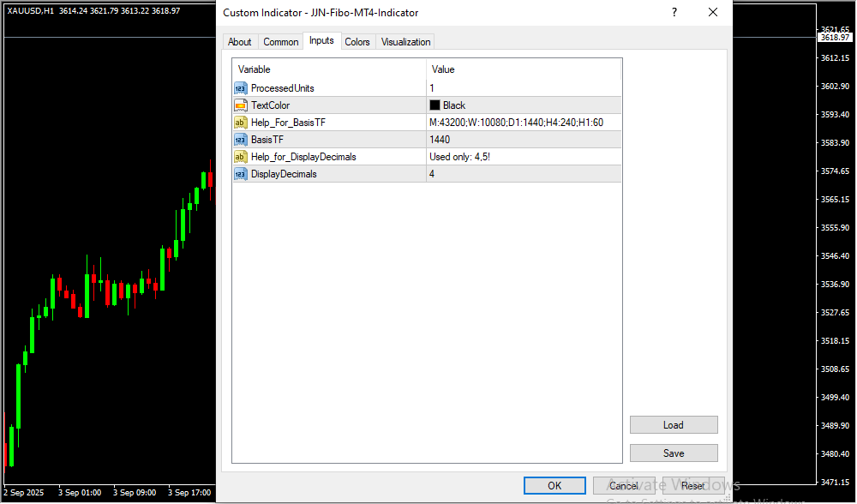Switch to the About tab
This screenshot has height=504, width=857.
click(240, 42)
